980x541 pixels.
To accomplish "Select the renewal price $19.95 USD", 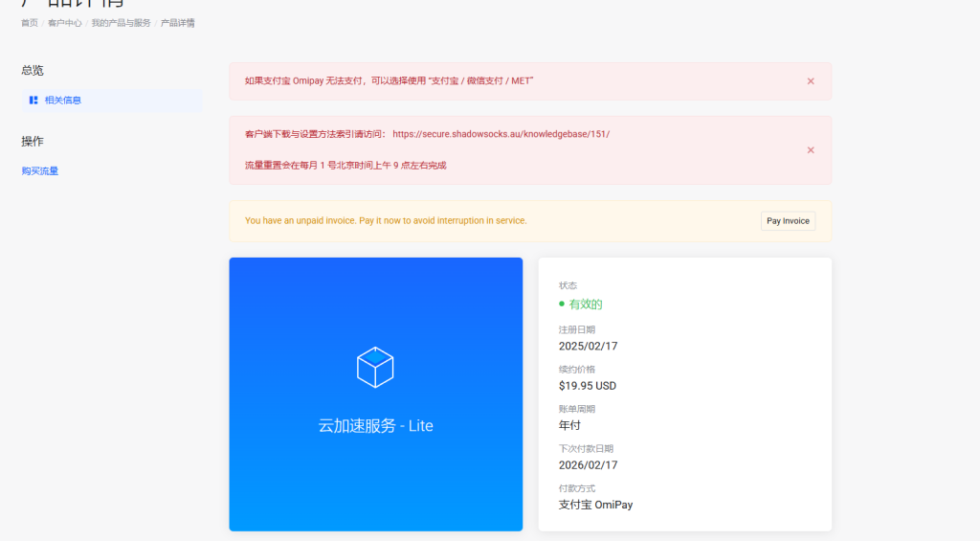I will tap(588, 386).
